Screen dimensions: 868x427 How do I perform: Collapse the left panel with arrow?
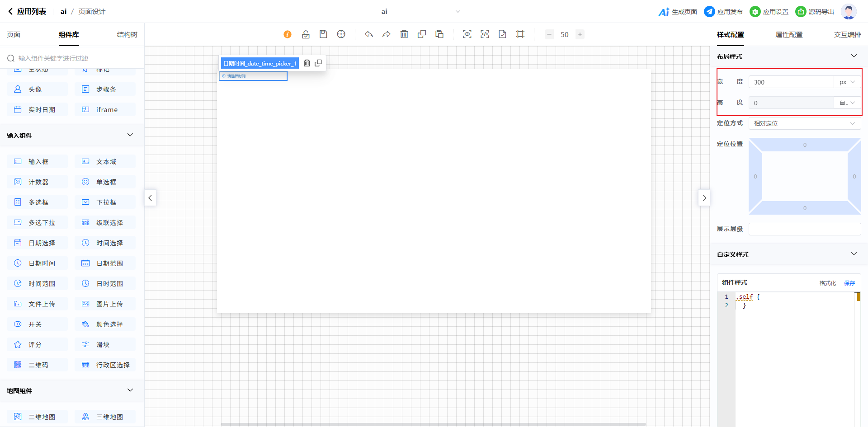coord(150,198)
